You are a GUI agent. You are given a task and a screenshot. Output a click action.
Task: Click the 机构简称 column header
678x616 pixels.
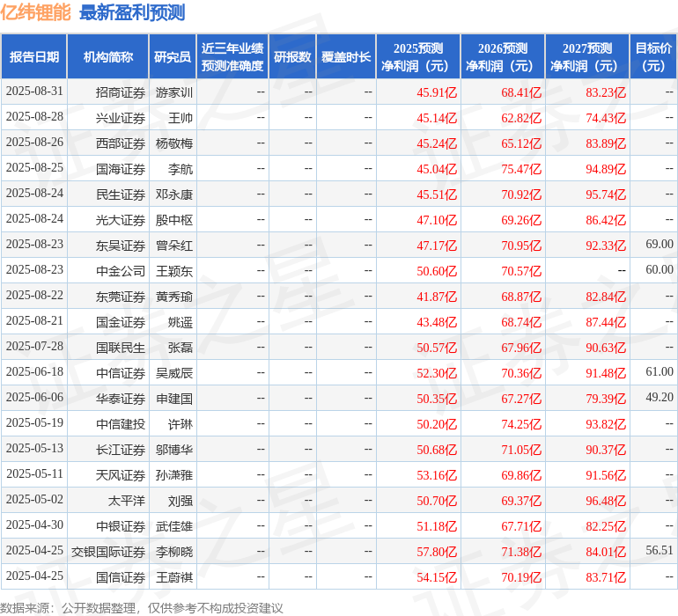pyautogui.click(x=107, y=57)
